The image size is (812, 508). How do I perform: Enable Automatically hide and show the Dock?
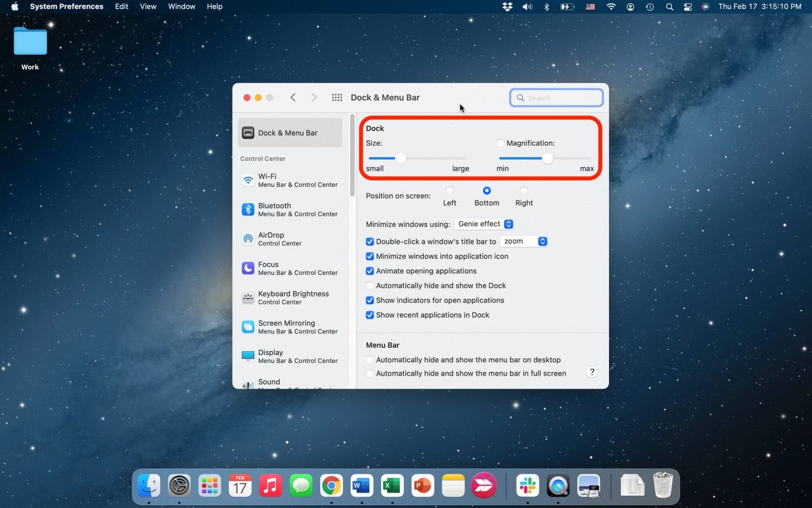pos(370,285)
